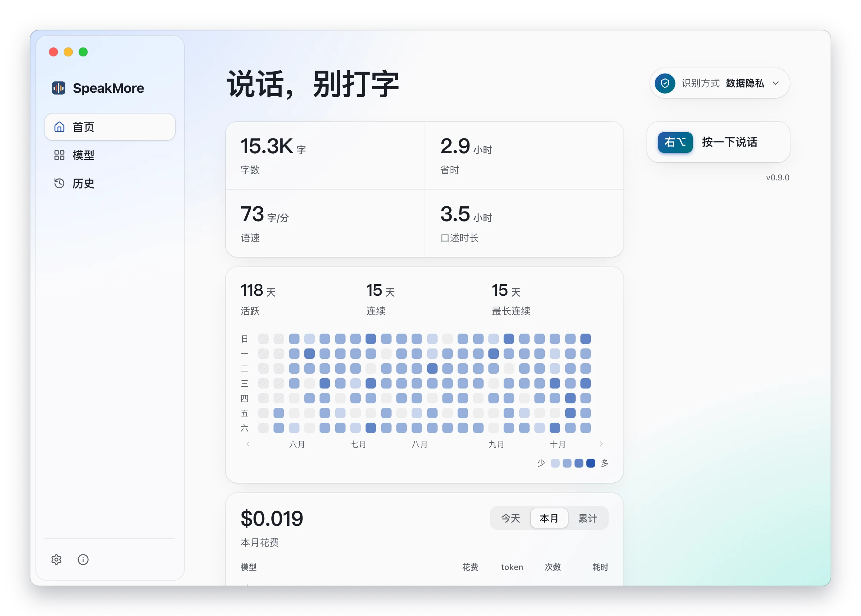Click the 73 字/分 speed value
This screenshot has height=616, width=861.
pyautogui.click(x=265, y=214)
